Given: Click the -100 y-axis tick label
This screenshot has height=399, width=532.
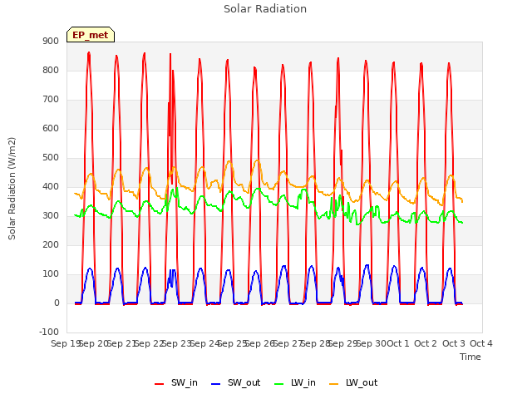Looking at the screenshot, I should [49, 332].
